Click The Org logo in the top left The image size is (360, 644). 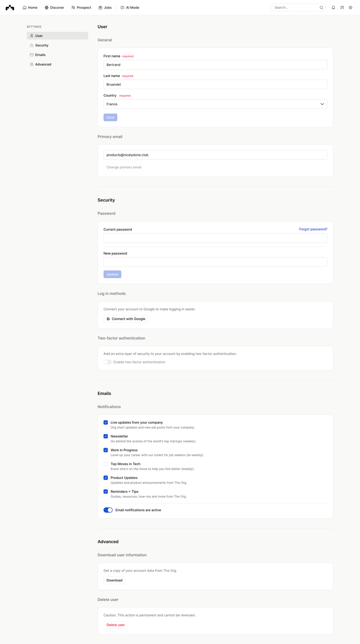coord(10,7)
